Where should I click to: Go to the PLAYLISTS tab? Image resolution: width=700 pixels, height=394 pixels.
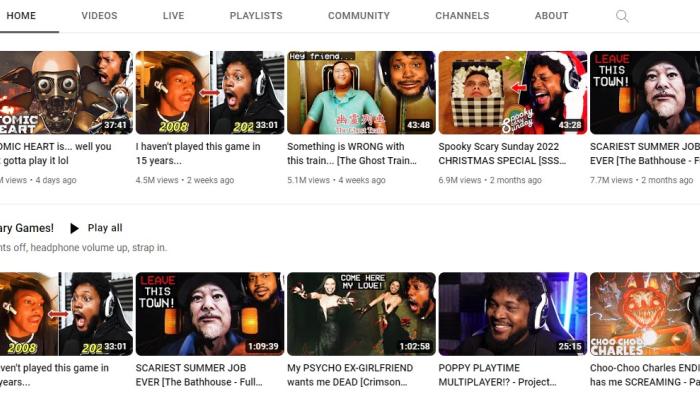pos(256,16)
